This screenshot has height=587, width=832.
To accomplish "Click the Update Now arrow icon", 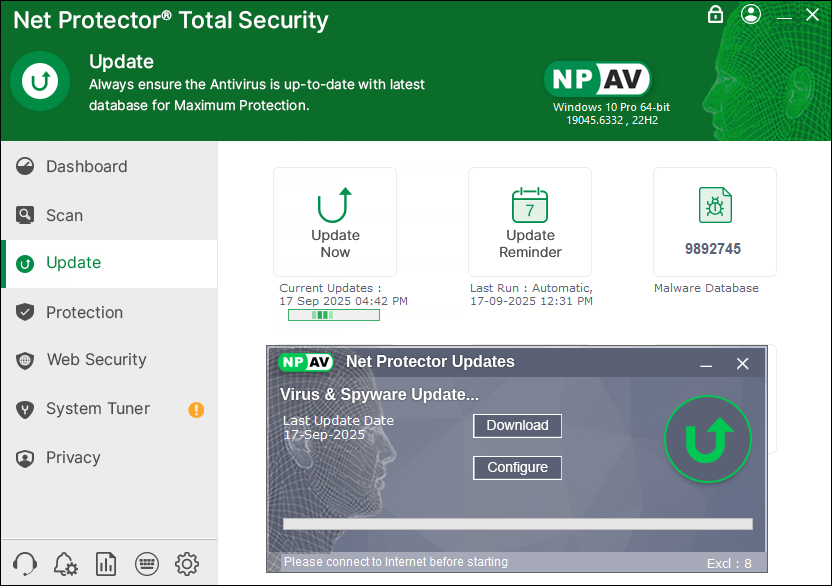I will pyautogui.click(x=335, y=205).
